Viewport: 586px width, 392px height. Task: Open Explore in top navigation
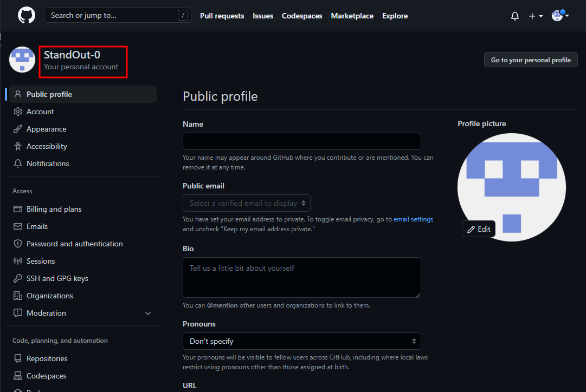(395, 16)
